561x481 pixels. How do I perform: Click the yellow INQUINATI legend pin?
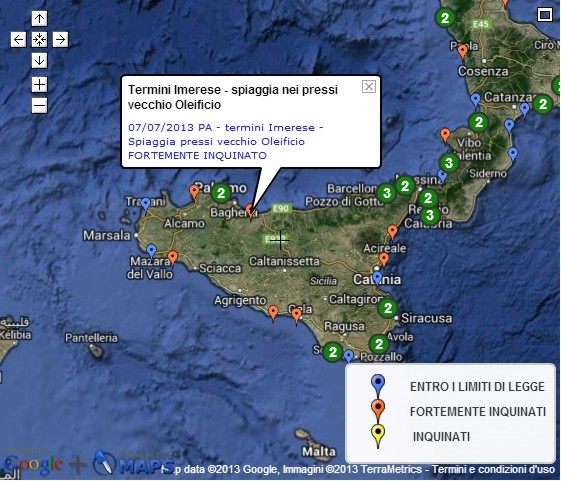pos(378,436)
